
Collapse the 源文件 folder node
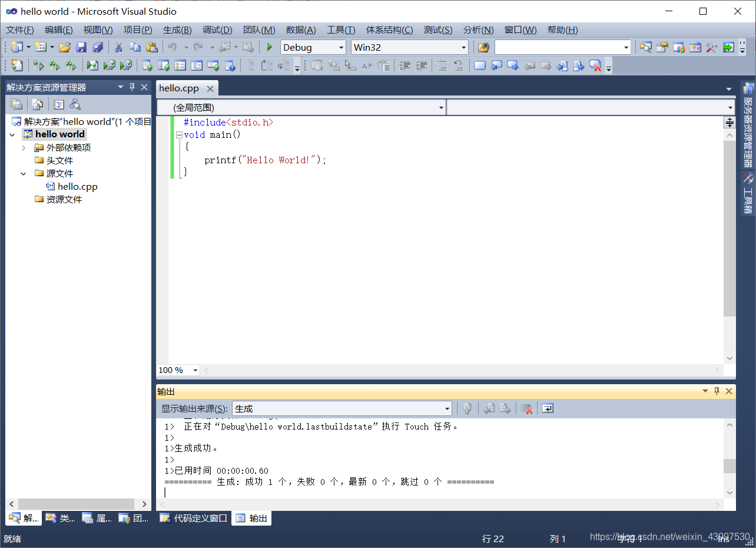[x=24, y=174]
